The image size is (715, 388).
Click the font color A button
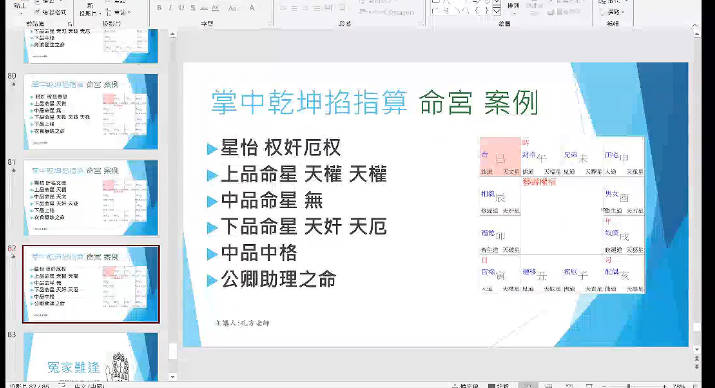pyautogui.click(x=252, y=8)
